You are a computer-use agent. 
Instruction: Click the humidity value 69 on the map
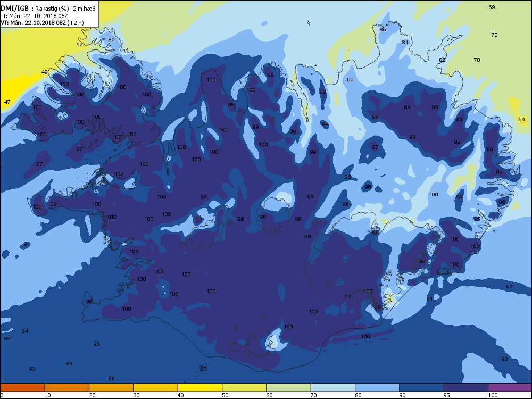(x=492, y=7)
